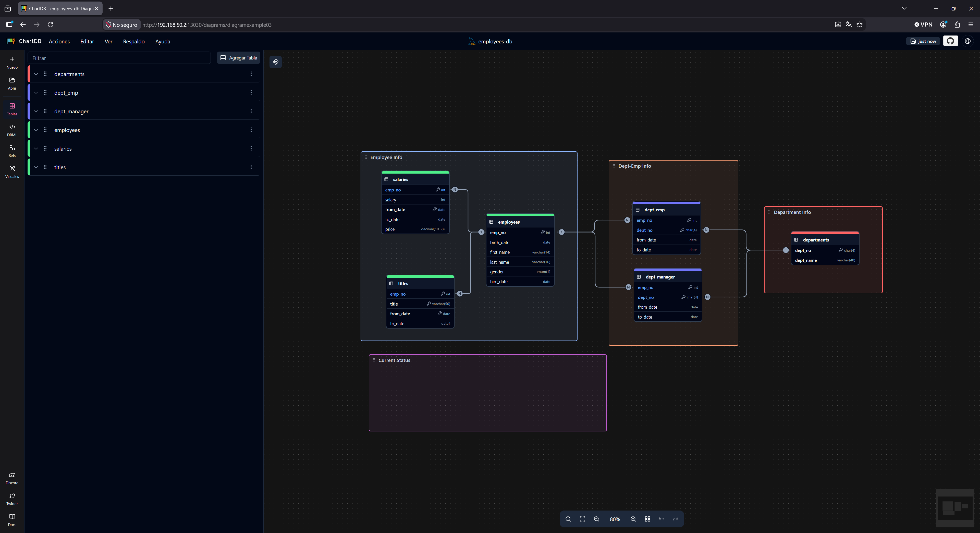
Task: Click the price field in salaries table
Action: click(415, 229)
